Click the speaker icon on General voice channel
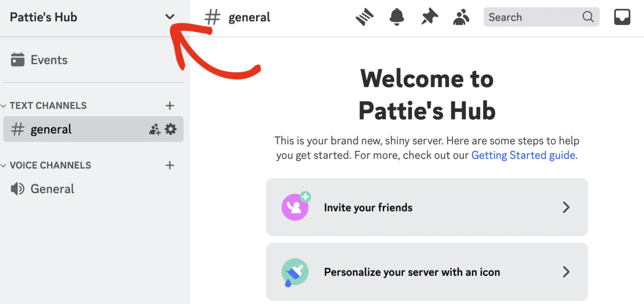Screen dimensions: 644x304 [18, 189]
